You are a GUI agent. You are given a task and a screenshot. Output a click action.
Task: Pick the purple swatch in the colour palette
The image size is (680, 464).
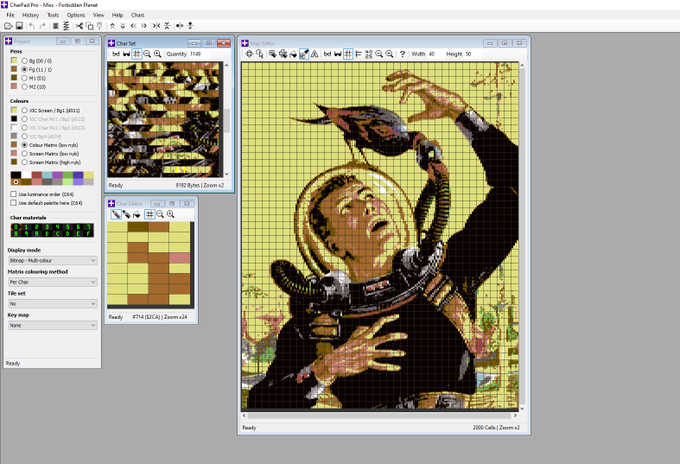pyautogui.click(x=57, y=175)
